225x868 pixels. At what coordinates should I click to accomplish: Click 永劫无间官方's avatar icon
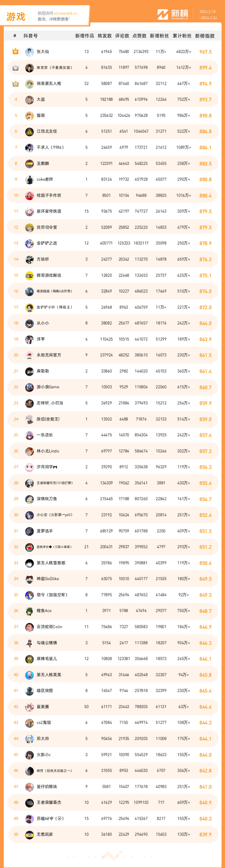29,355
